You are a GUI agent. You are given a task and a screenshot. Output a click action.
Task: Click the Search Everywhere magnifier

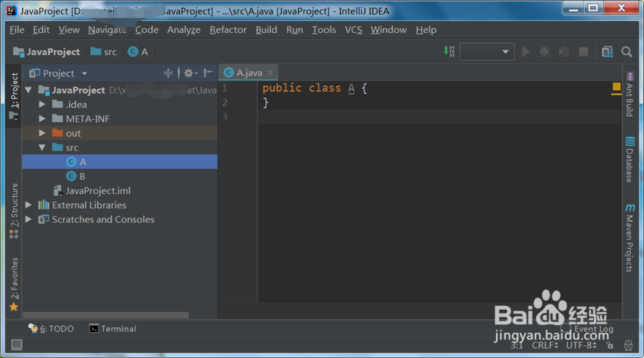pos(627,52)
